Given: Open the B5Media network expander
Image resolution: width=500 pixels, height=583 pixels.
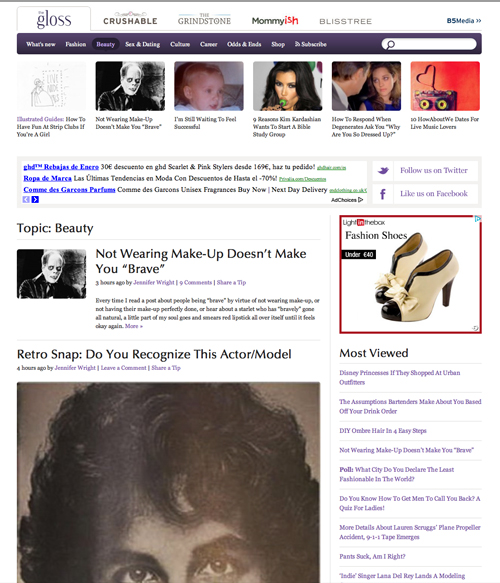Looking at the screenshot, I should [x=464, y=21].
